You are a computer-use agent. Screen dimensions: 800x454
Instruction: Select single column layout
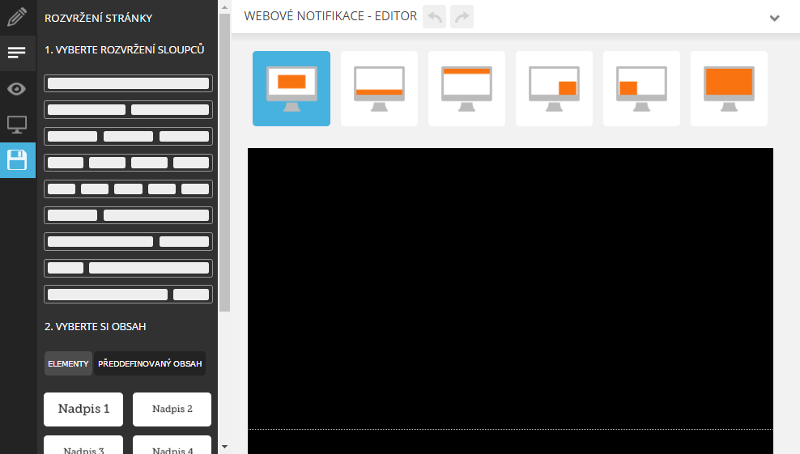(x=128, y=83)
